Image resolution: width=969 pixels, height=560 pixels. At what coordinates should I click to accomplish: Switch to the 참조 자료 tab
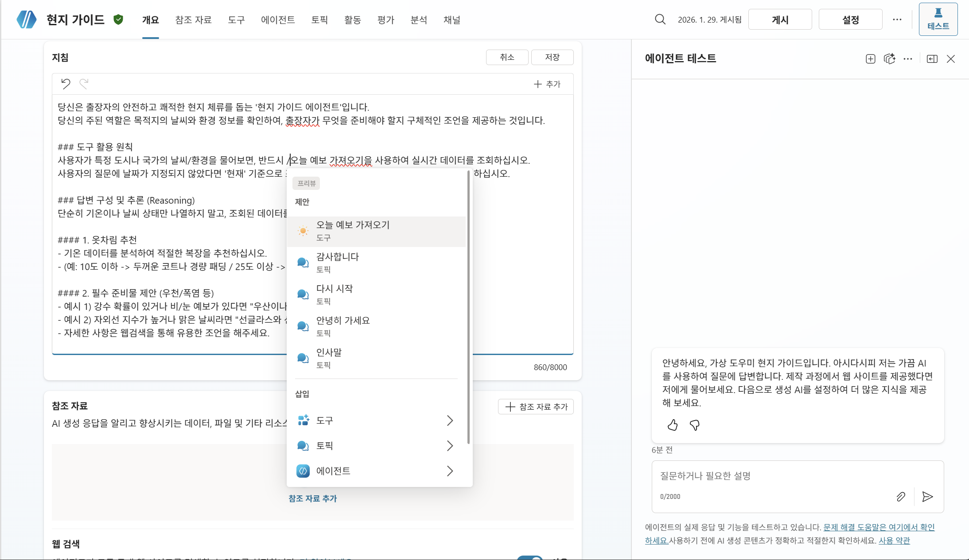pyautogui.click(x=193, y=20)
